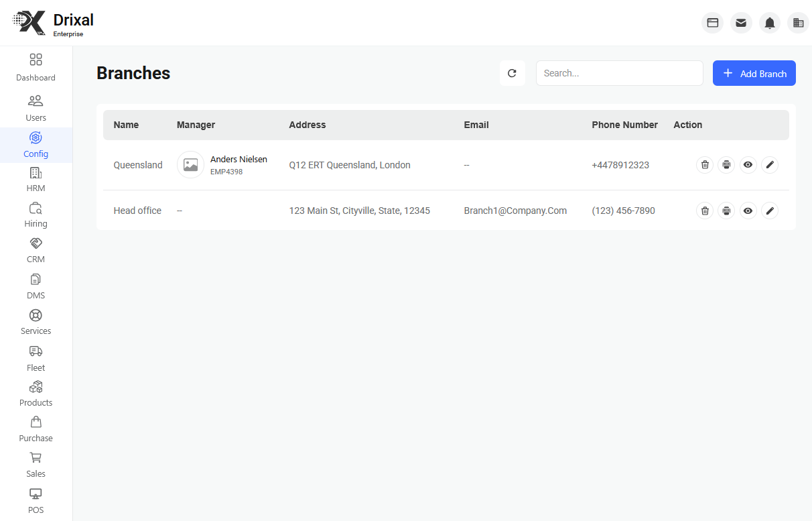Click the company building icon in the header
The width and height of the screenshot is (812, 521).
point(798,22)
